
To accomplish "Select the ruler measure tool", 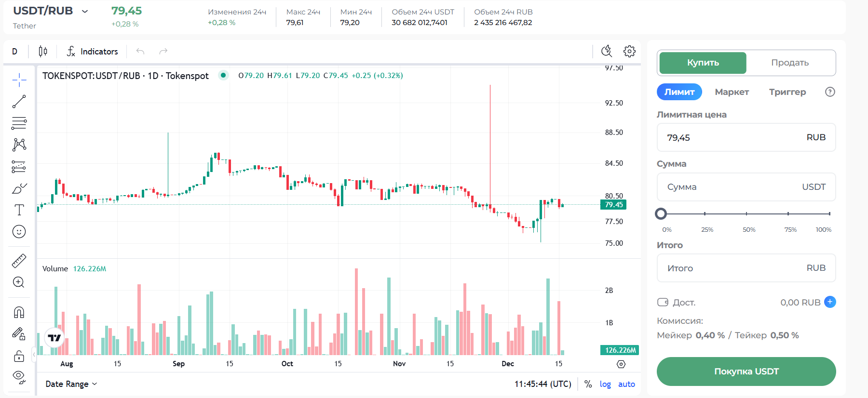I will [x=19, y=261].
